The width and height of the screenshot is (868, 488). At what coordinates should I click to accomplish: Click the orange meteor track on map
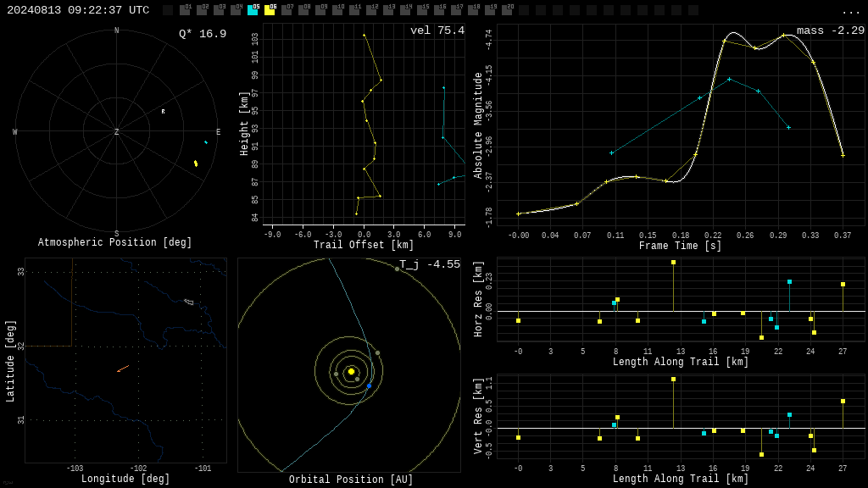(123, 369)
